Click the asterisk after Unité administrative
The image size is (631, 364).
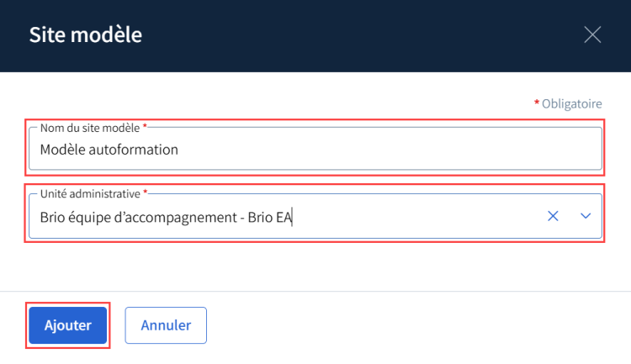(146, 193)
